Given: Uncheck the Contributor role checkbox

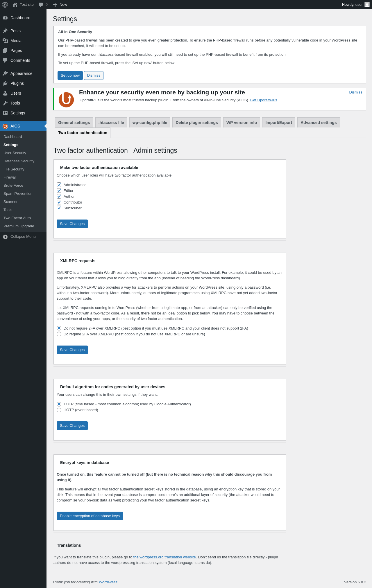Looking at the screenshot, I should pos(59,202).
